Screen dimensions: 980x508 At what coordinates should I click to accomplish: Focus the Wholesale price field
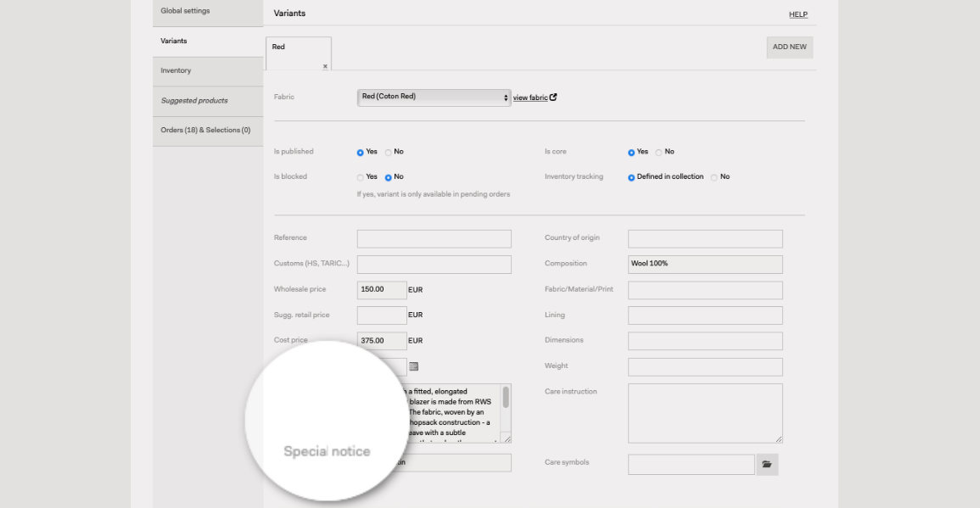[x=382, y=290]
